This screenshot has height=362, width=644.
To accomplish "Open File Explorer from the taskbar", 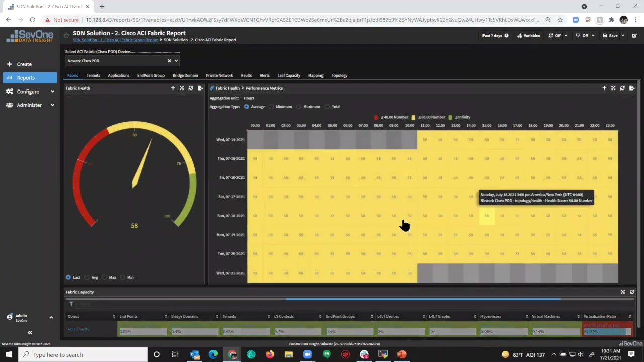I will (288, 354).
